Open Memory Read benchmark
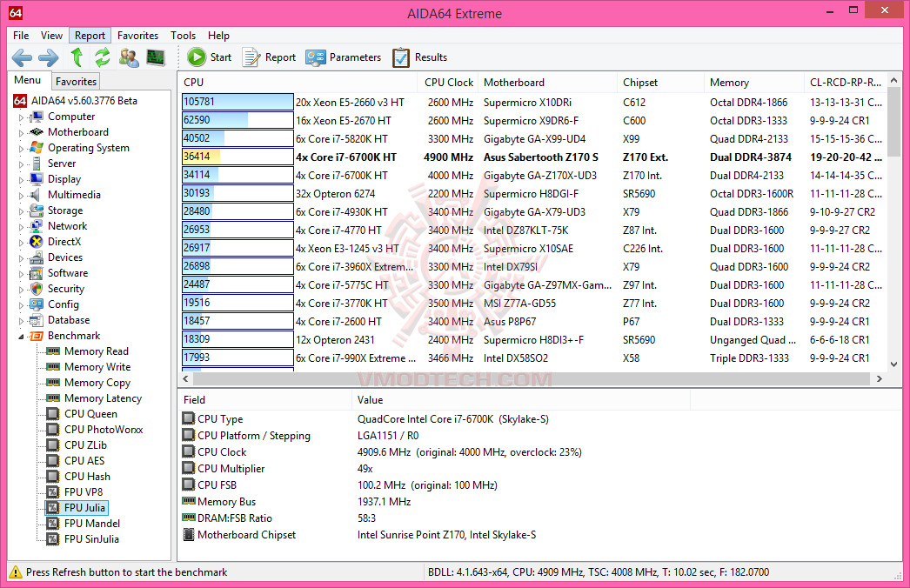This screenshot has height=588, width=910. [97, 351]
